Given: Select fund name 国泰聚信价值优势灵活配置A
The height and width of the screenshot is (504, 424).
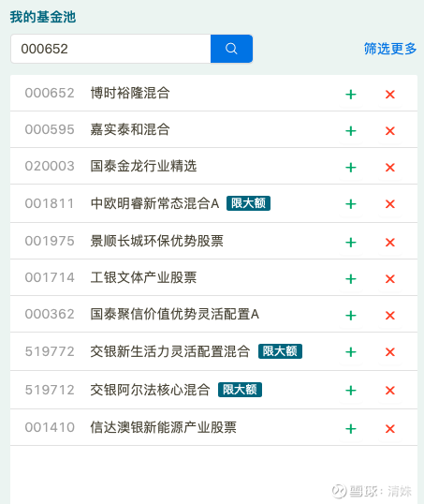Looking at the screenshot, I should coord(175,314).
